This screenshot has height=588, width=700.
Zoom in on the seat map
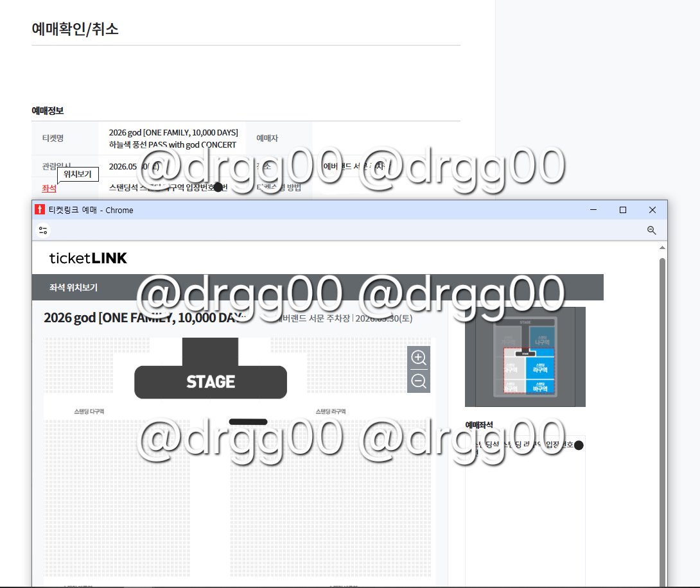tap(419, 358)
